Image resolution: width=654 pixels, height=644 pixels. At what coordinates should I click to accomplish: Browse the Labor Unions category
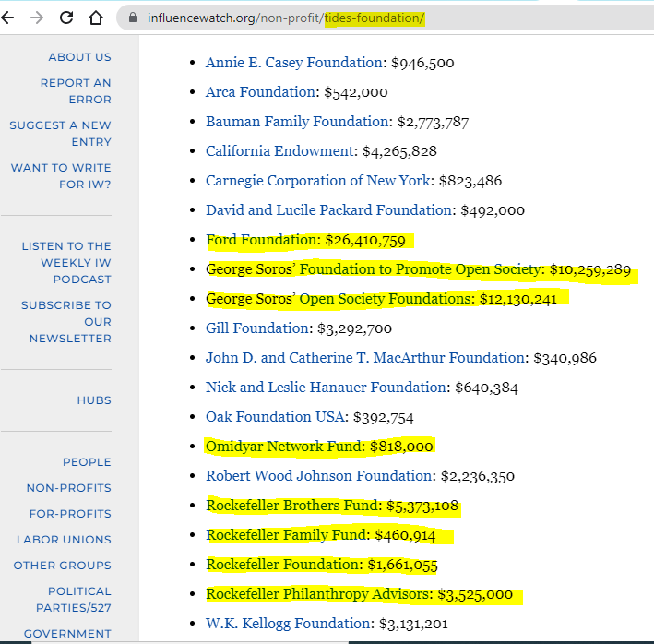coord(64,540)
